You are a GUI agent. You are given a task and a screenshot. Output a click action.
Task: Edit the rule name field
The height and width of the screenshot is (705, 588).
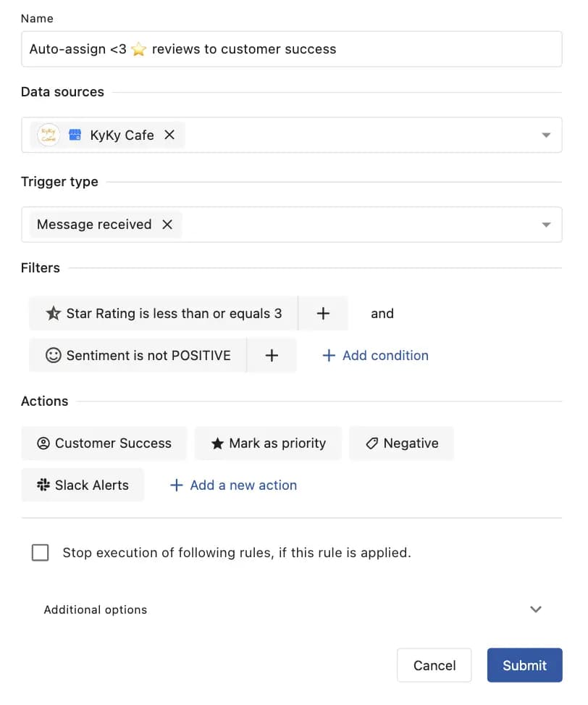tap(290, 49)
